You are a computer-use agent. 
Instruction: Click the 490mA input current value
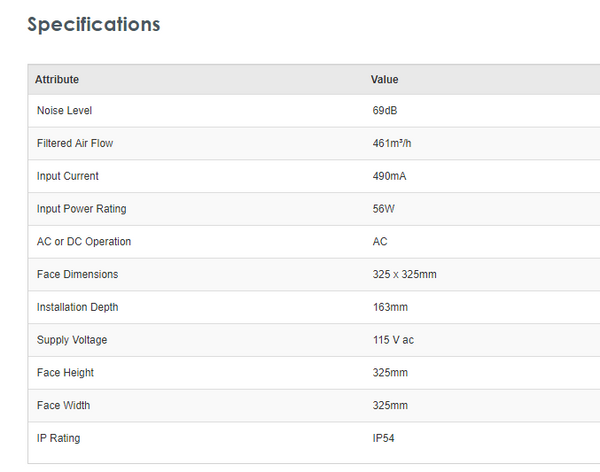tap(389, 176)
